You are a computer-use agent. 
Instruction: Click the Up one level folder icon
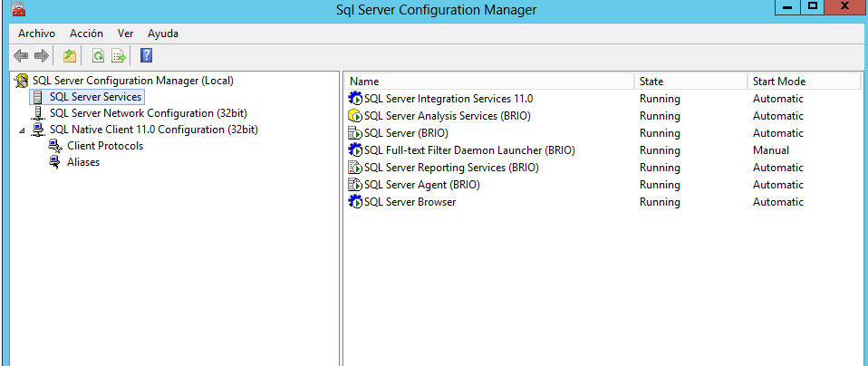coord(70,56)
